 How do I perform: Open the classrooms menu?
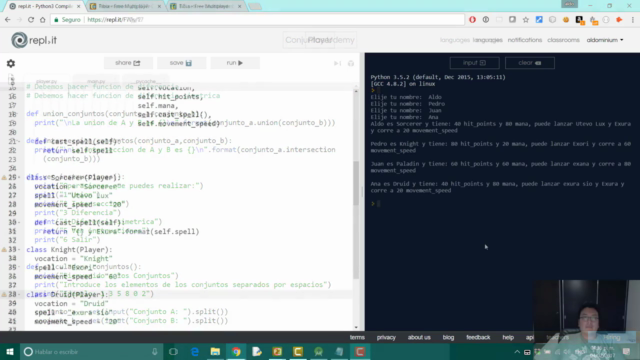pyautogui.click(x=563, y=40)
